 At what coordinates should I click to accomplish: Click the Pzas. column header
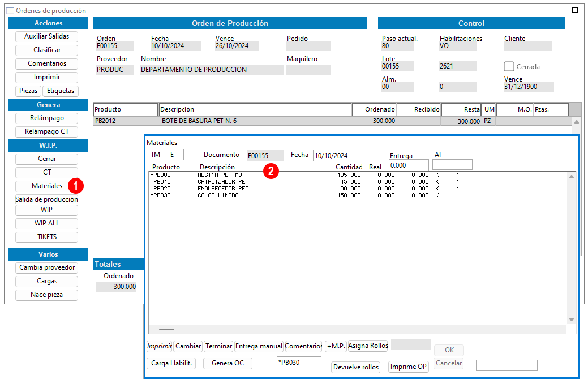[551, 109]
